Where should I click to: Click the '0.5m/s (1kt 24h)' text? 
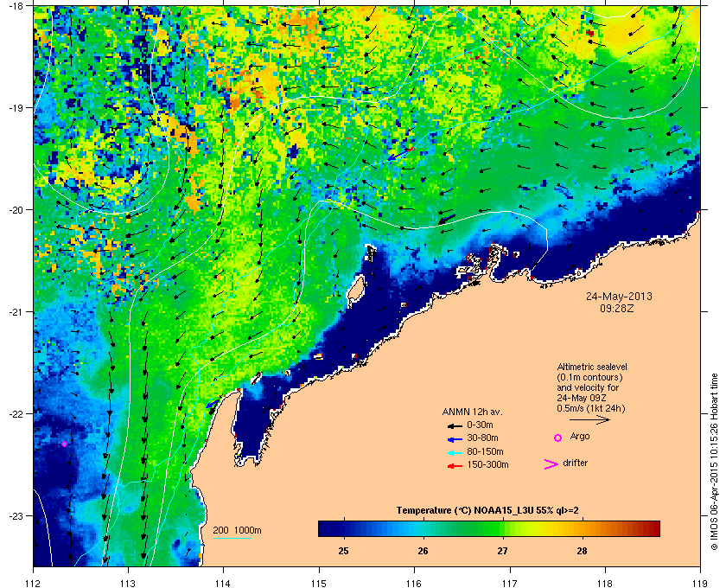tap(591, 409)
